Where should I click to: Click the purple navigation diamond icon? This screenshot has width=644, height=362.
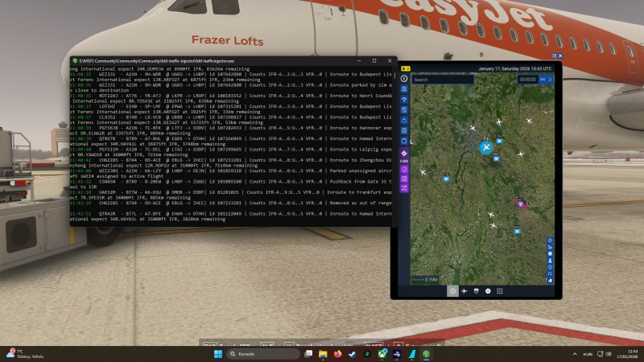pyautogui.click(x=404, y=154)
